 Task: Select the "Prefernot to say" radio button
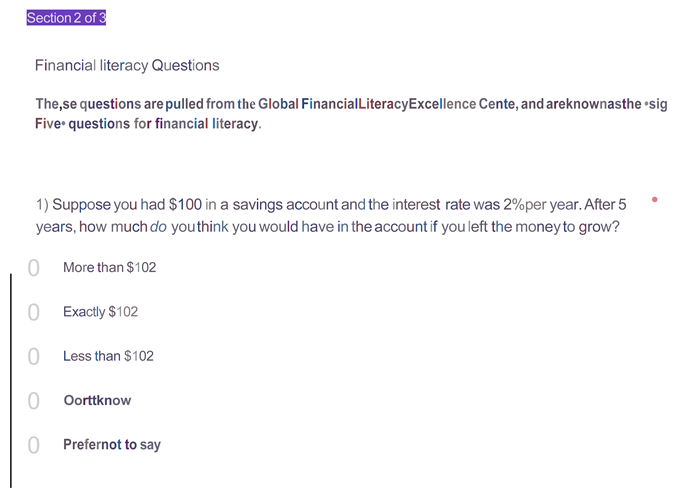tap(34, 445)
